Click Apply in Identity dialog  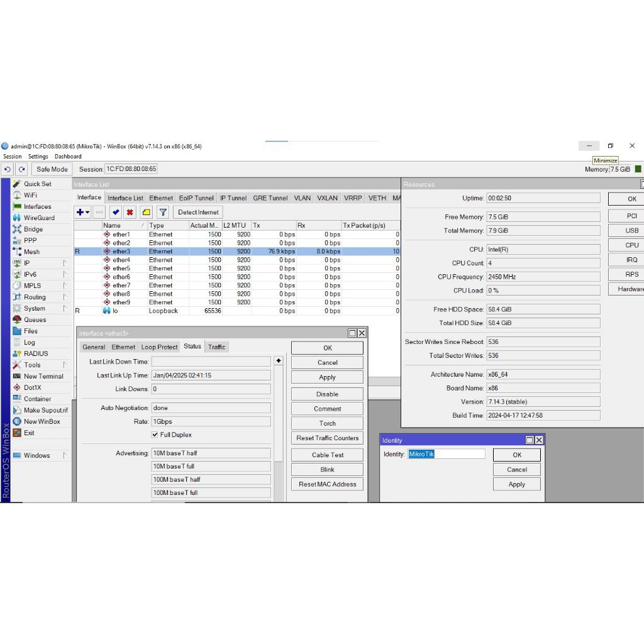point(517,484)
